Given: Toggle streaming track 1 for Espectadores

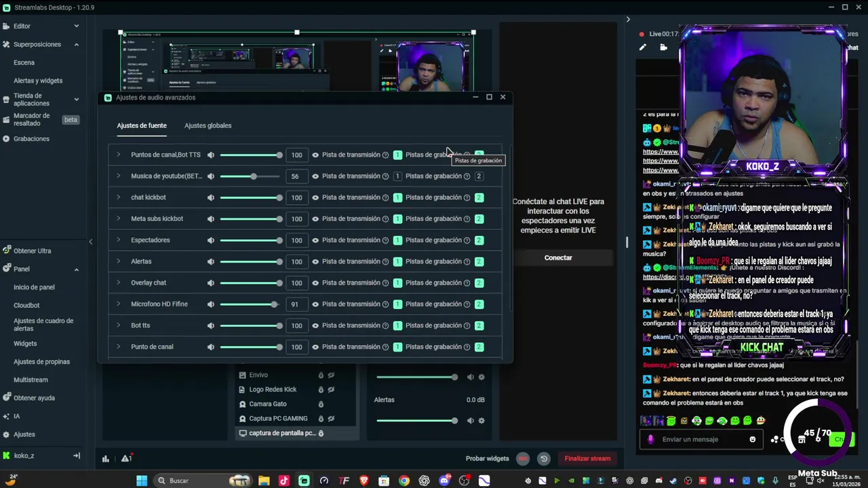Looking at the screenshot, I should pyautogui.click(x=397, y=240).
